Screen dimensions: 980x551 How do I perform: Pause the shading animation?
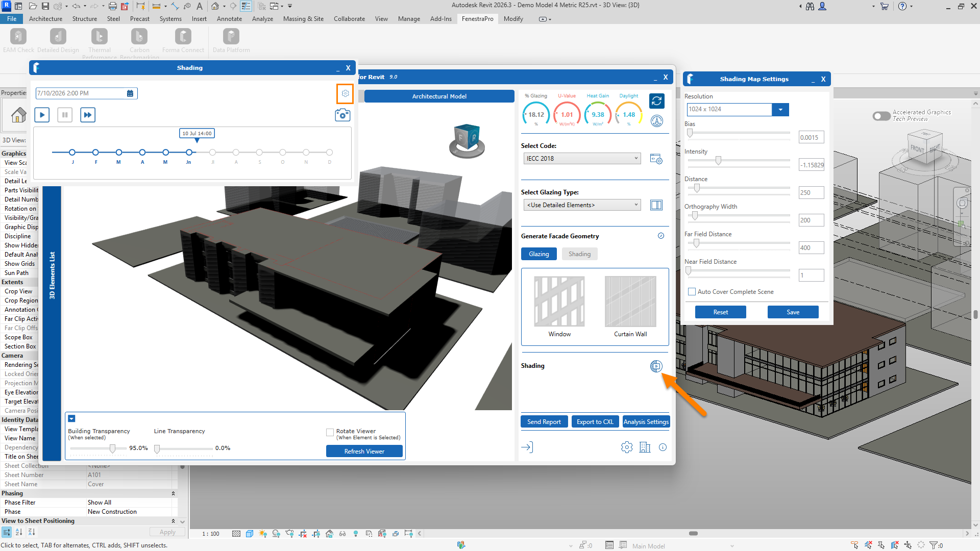[x=65, y=115]
